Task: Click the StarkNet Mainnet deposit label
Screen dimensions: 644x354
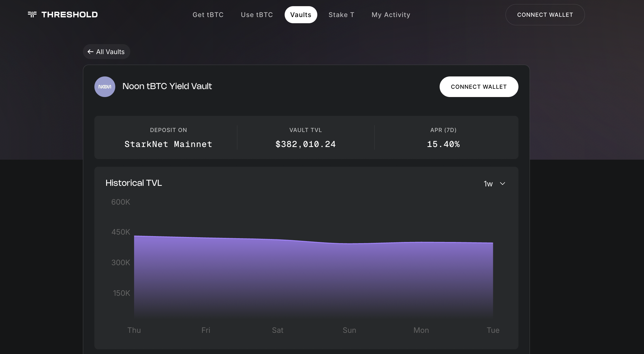Action: [168, 144]
